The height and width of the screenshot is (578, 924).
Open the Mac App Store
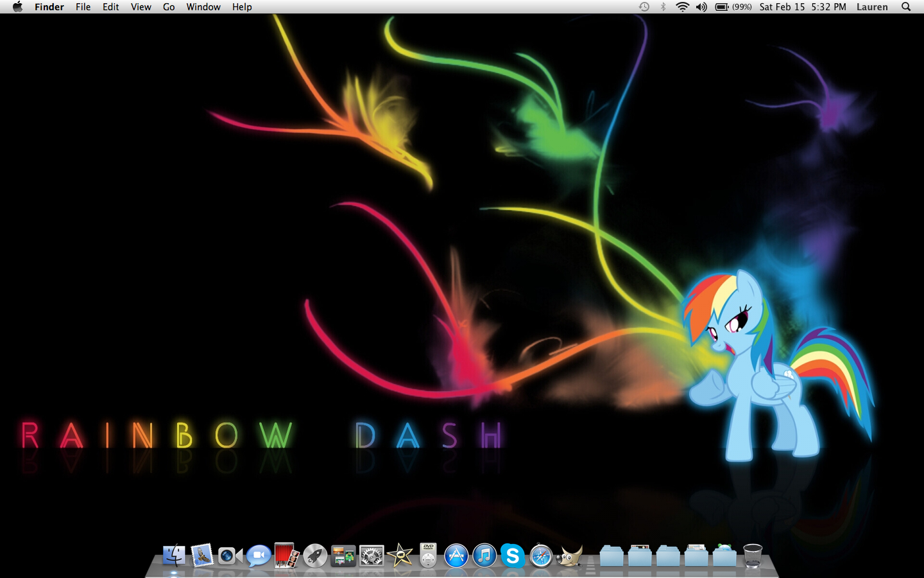(456, 556)
